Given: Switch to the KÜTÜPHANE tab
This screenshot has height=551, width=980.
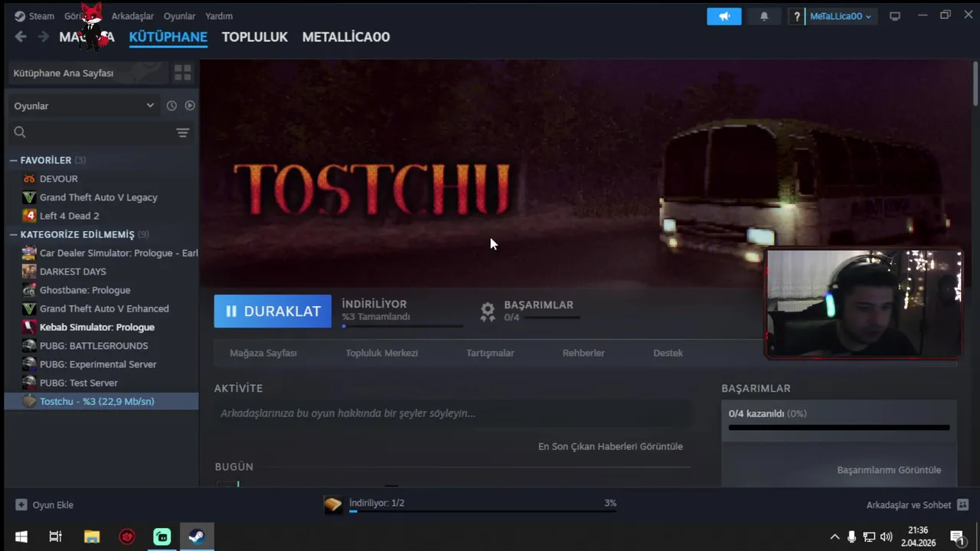Looking at the screenshot, I should click(168, 37).
